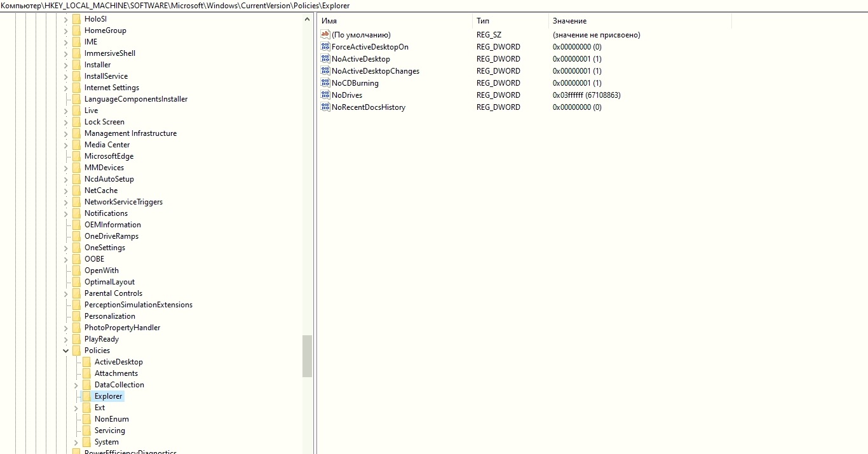Expand the Internet Settings key
868x454 pixels.
(66, 88)
